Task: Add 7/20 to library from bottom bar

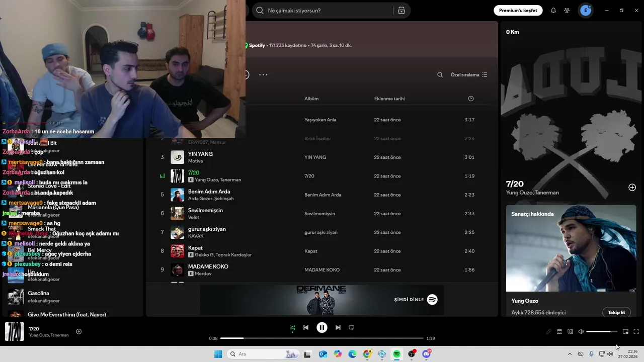Action: [x=78, y=331]
